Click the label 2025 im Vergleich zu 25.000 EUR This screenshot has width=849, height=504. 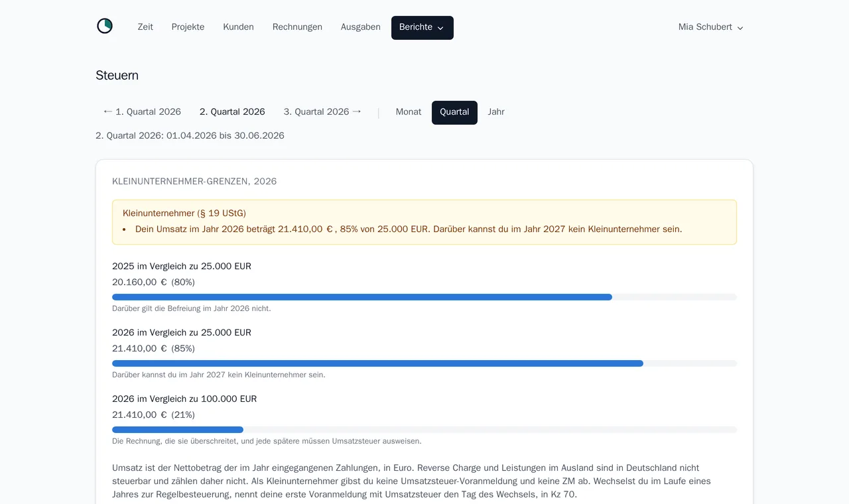click(x=182, y=266)
